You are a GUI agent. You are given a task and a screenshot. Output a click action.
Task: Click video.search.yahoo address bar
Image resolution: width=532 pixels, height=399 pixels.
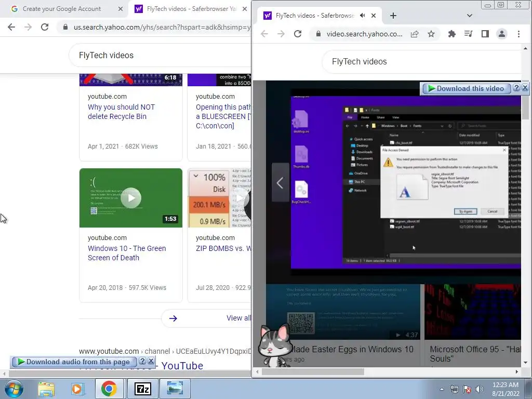point(364,34)
